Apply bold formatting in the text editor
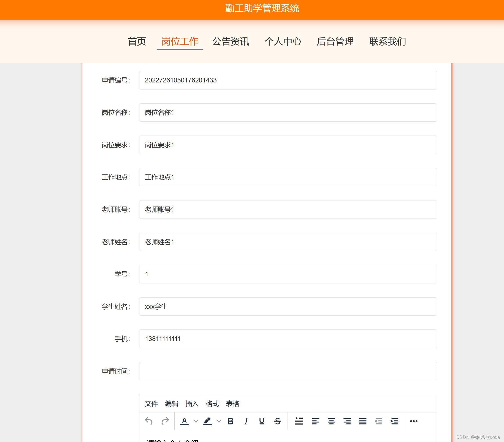This screenshot has width=504, height=442. tap(230, 421)
